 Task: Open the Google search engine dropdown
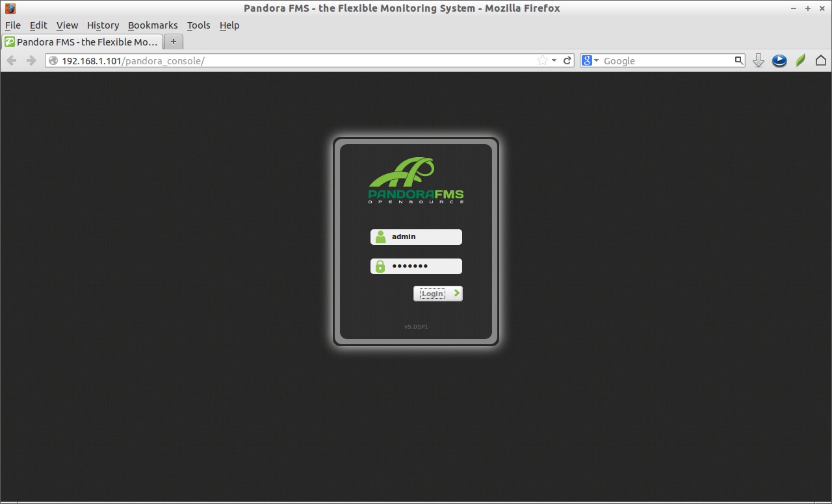(x=590, y=60)
